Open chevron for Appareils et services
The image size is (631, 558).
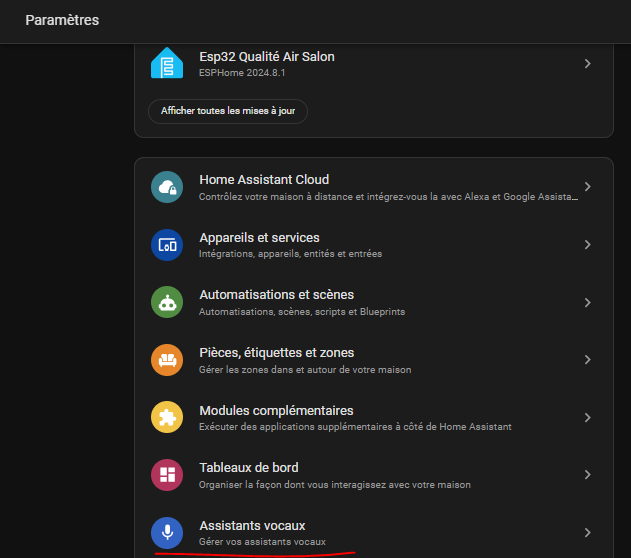tap(588, 245)
